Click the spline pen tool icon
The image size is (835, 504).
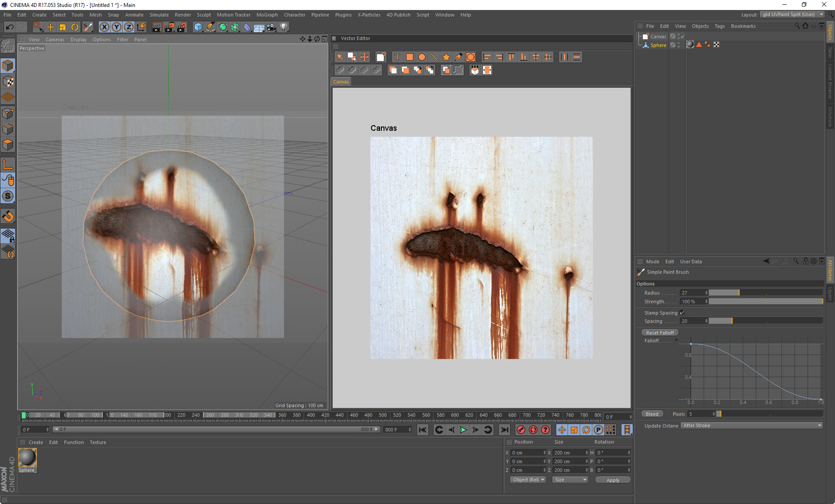210,27
